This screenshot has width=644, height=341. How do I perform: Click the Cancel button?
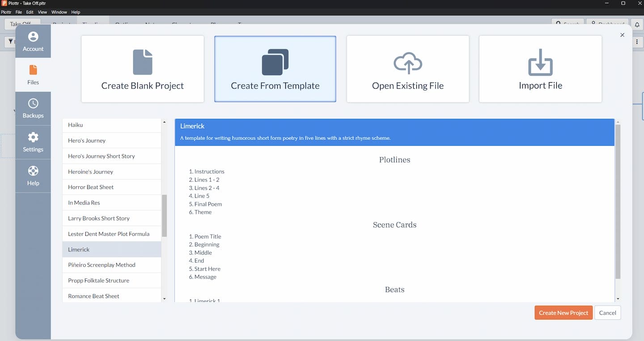click(607, 313)
